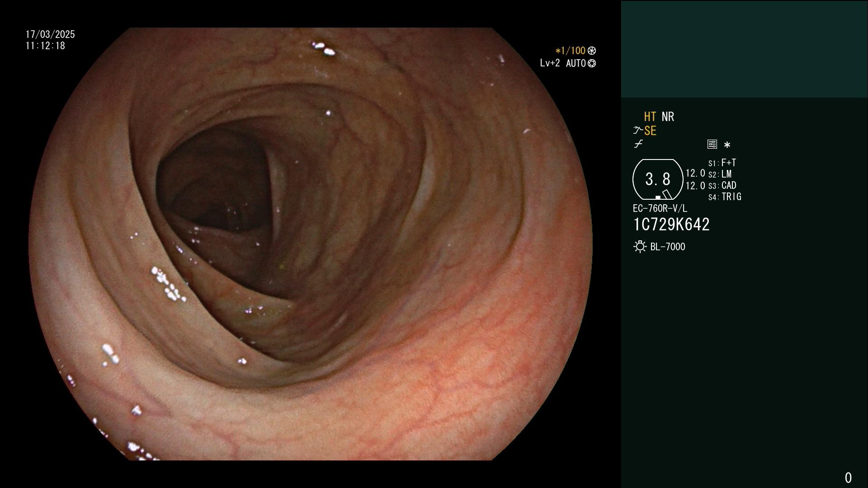Click the BL-7000 light source label

(x=668, y=247)
